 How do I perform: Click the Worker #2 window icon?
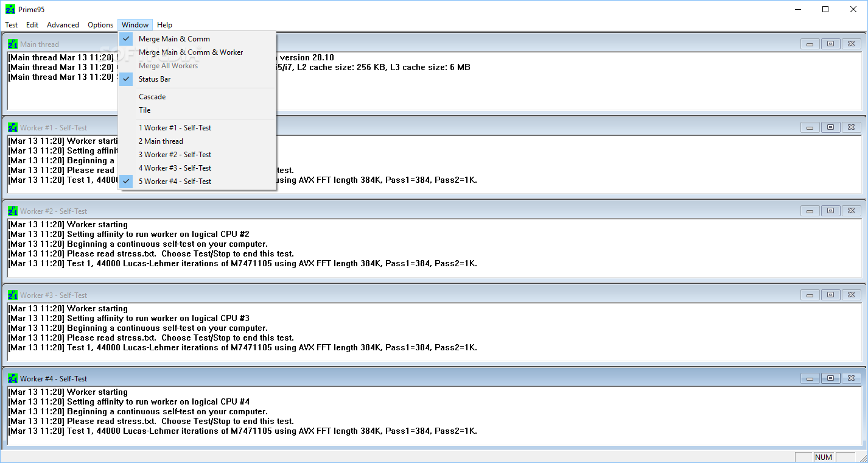13,211
